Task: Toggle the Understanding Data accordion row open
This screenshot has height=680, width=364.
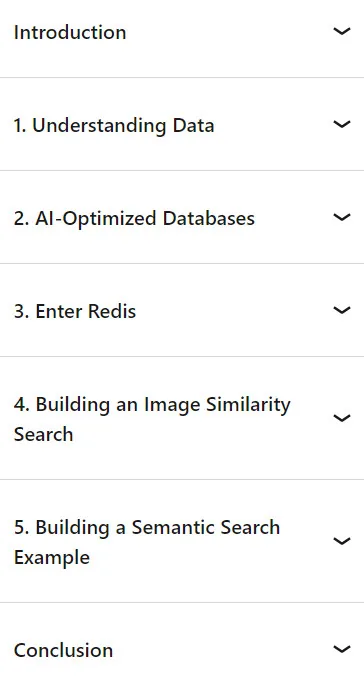Action: tap(182, 124)
